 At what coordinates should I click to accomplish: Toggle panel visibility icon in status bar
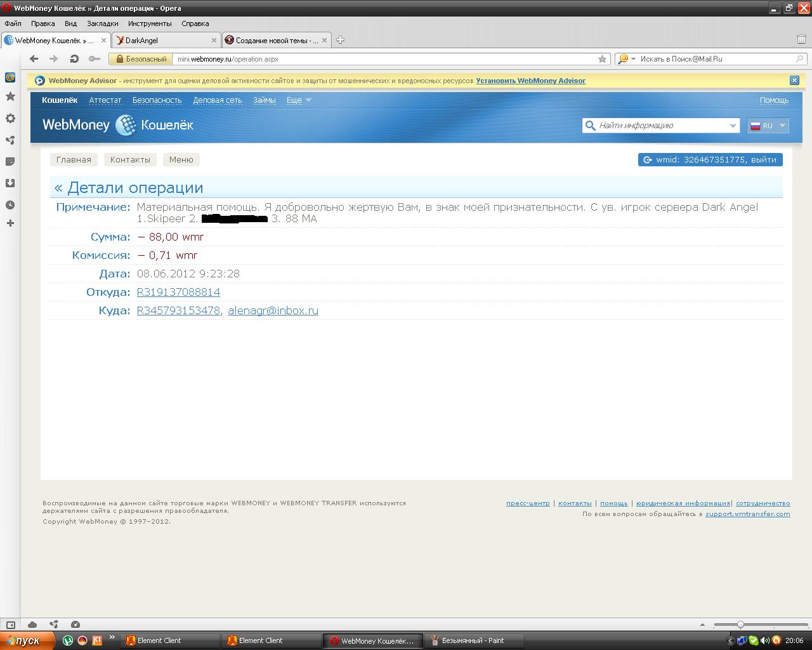pos(10,625)
